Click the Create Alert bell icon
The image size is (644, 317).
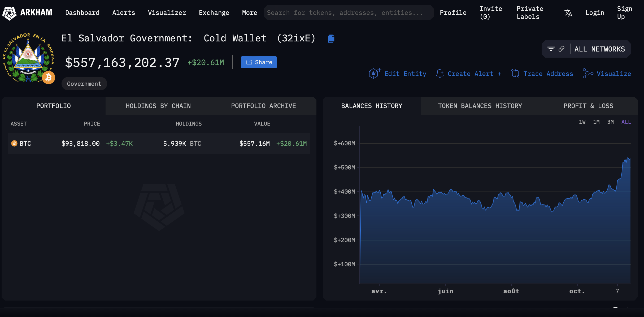440,74
